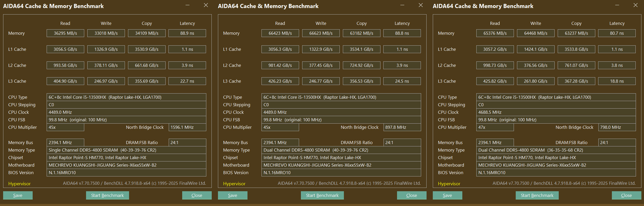Click the 3.8 ns L2 latency field
The image size is (644, 206).
click(617, 65)
